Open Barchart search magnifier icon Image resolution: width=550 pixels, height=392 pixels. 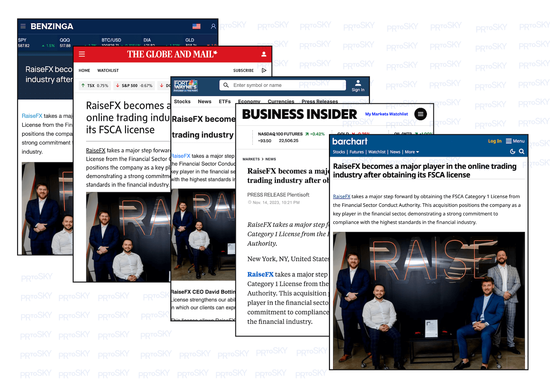[521, 152]
